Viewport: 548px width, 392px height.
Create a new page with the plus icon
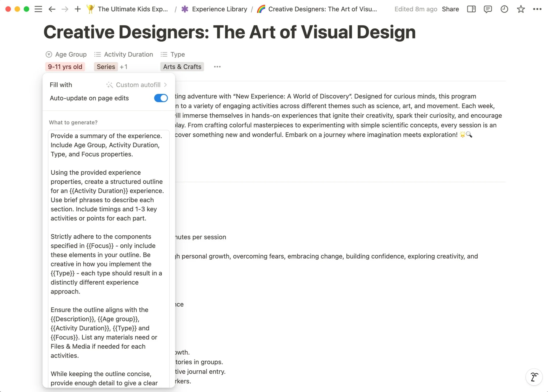coord(78,9)
